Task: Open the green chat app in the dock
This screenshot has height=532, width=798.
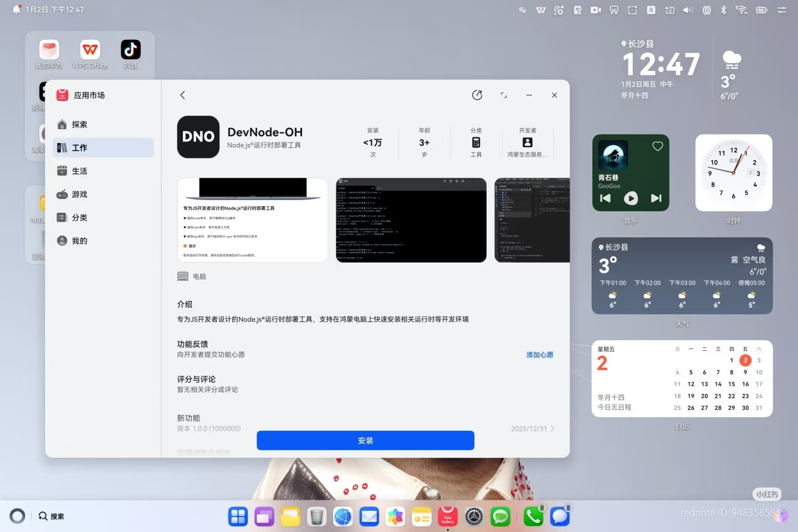Action: 500,516
